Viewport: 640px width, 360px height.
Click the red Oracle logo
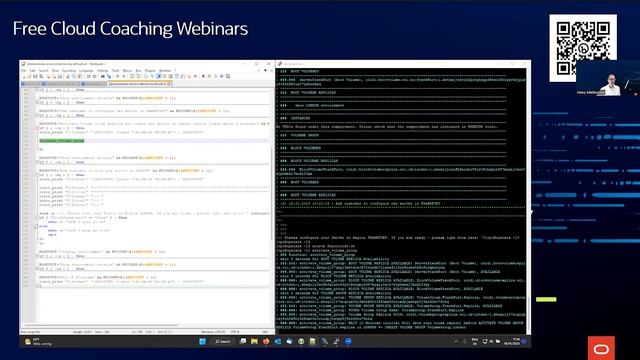point(601,348)
